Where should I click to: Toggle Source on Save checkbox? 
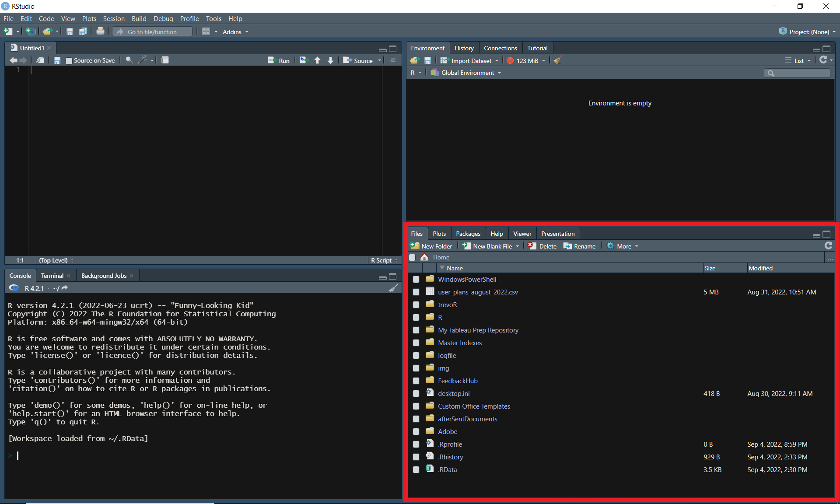tap(69, 61)
